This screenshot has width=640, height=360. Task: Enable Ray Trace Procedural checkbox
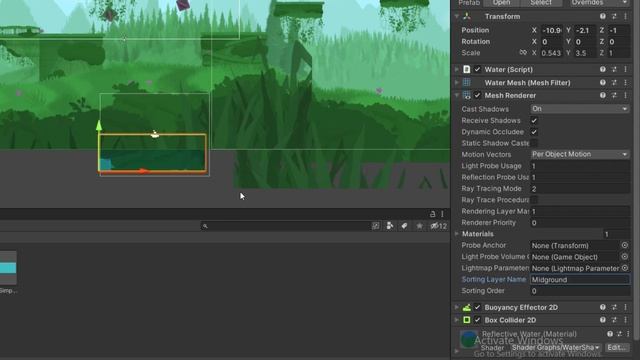534,200
